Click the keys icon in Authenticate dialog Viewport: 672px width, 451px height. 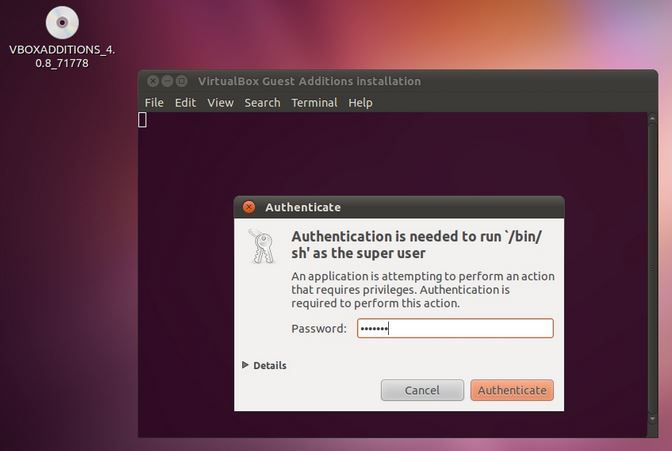coord(262,246)
